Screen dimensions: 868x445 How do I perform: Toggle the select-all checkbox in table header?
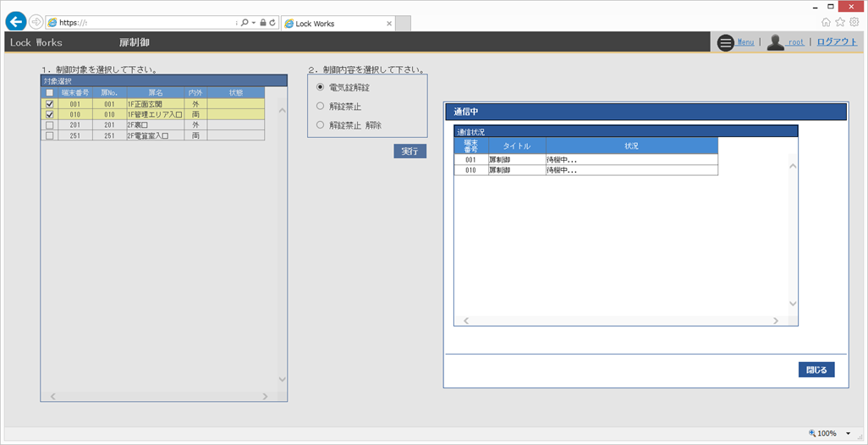(x=49, y=93)
